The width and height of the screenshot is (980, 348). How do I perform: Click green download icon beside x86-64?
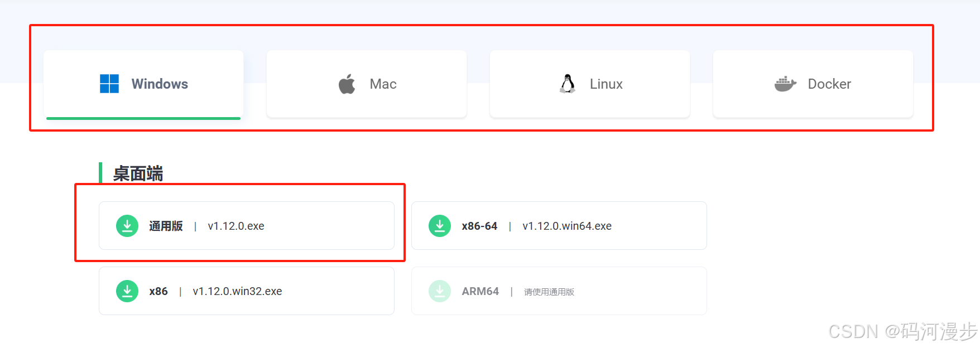coord(440,226)
